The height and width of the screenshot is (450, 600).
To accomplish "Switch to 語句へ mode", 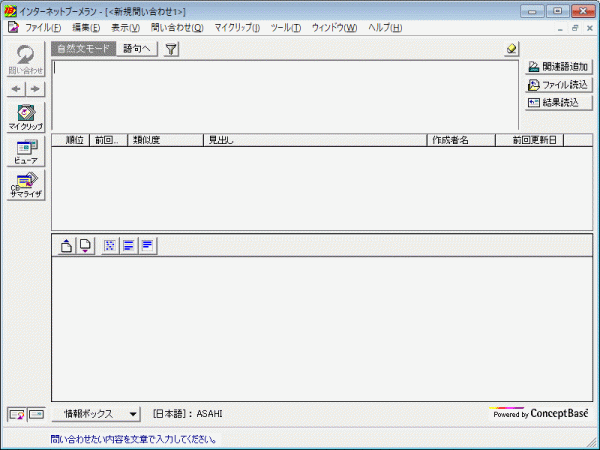I will [137, 49].
